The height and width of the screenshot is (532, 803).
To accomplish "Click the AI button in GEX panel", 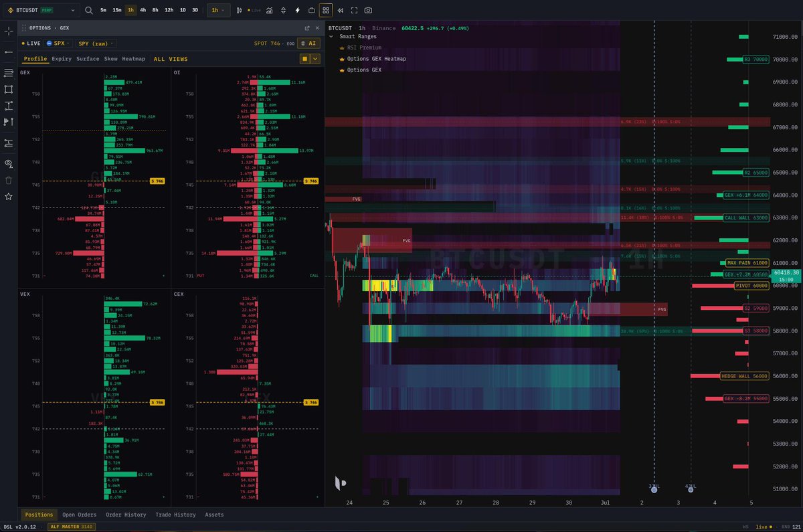I will (x=308, y=43).
